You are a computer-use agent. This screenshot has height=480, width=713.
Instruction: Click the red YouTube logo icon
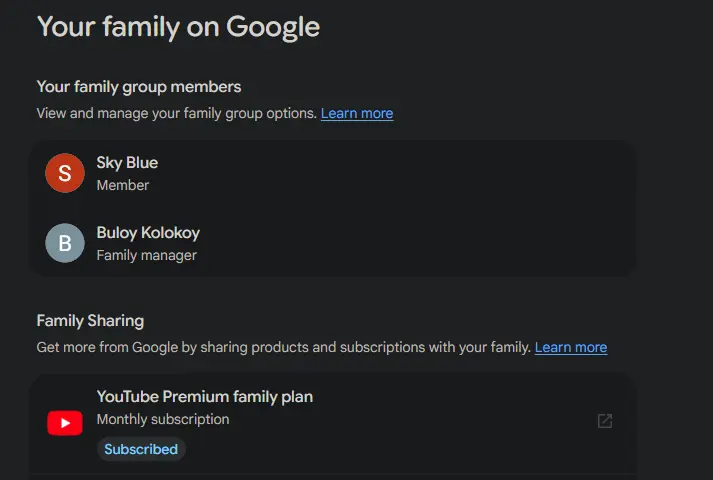[x=65, y=423]
